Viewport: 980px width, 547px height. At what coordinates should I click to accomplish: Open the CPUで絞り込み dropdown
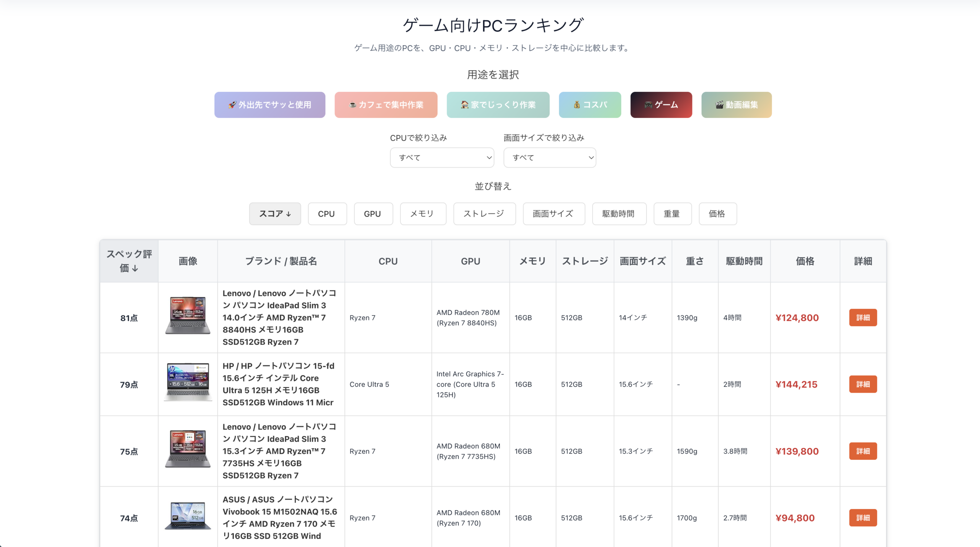[442, 157]
